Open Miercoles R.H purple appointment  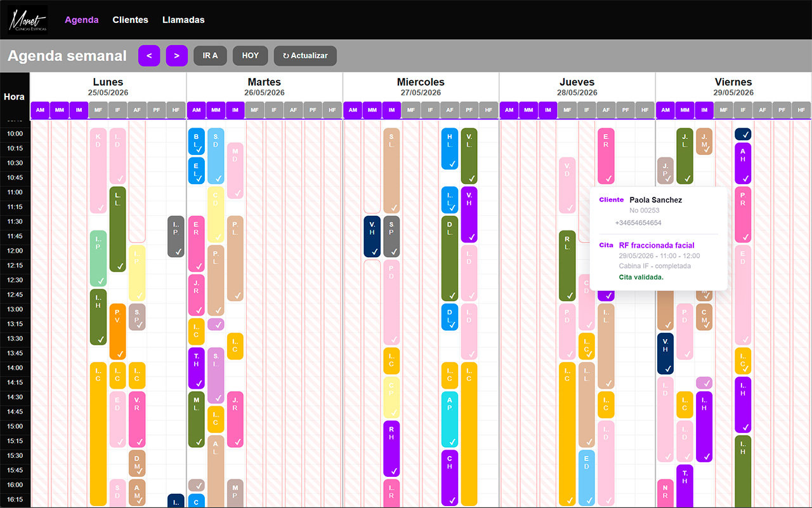point(391,448)
